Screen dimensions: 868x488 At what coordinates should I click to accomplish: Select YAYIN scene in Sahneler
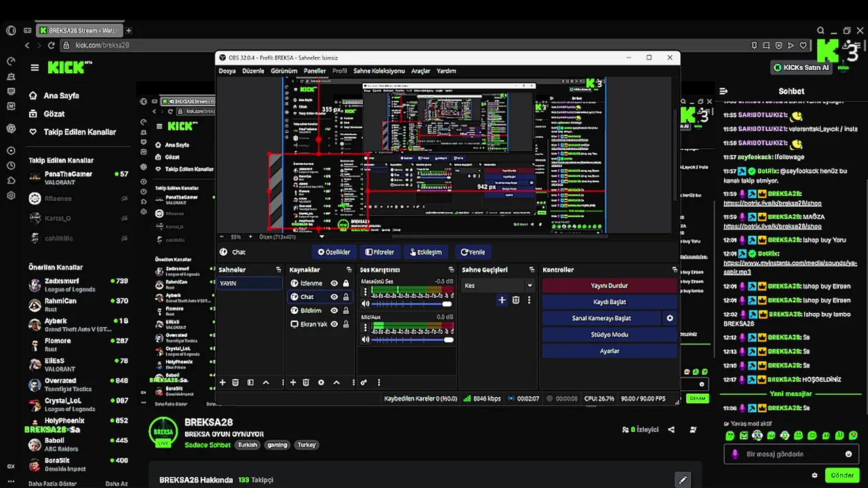250,283
